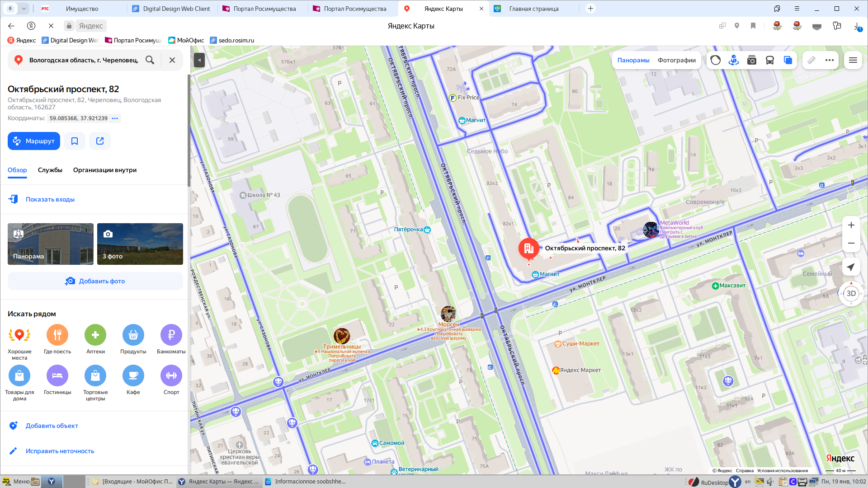This screenshot has width=868, height=488.
Task: Expand coordinates options with three dots
Action: pos(115,118)
